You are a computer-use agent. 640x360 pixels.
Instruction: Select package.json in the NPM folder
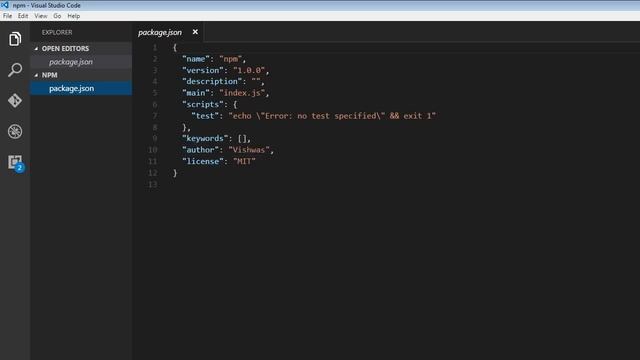tap(81, 88)
